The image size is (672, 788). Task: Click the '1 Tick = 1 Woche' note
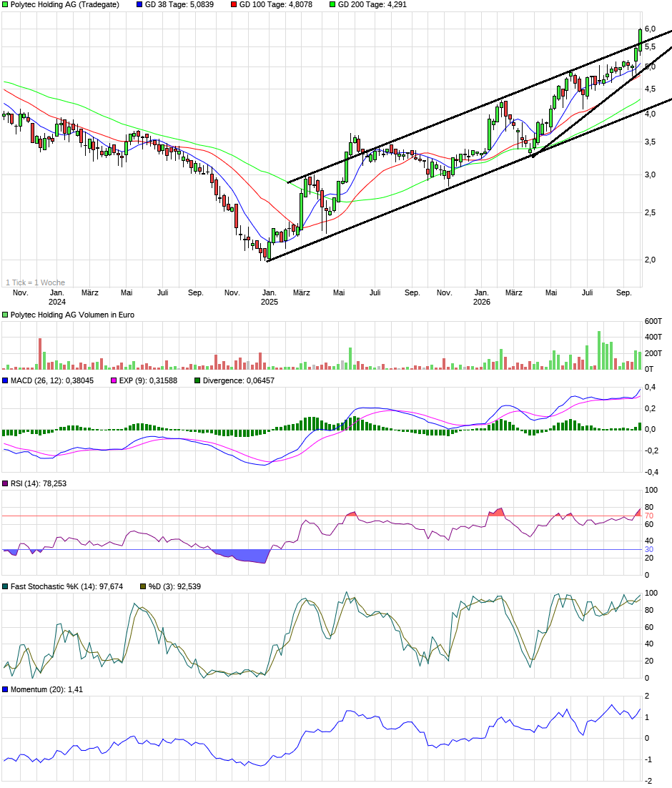click(35, 283)
